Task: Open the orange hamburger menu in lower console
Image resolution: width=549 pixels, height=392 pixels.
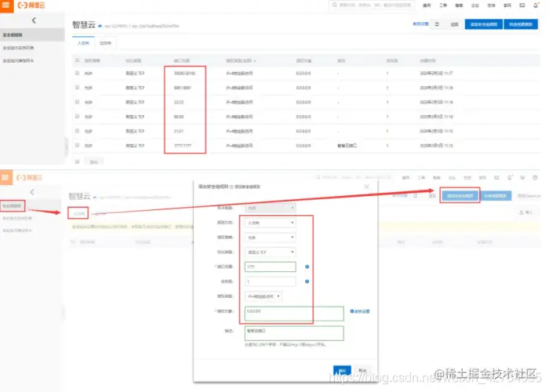Action: pos(5,177)
